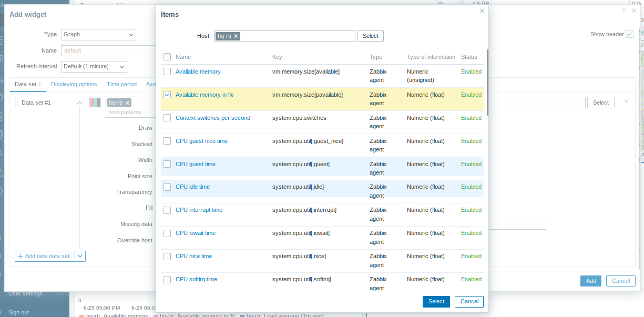This screenshot has height=317, width=644.
Task: Remove hq-rtr from Data set host patterns
Action: [x=127, y=103]
